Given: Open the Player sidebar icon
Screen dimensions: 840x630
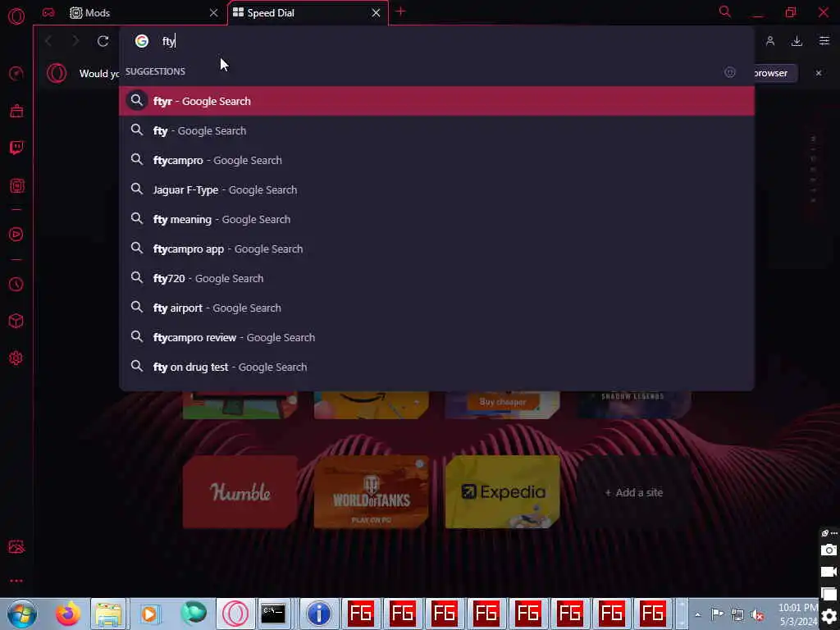Looking at the screenshot, I should point(16,234).
